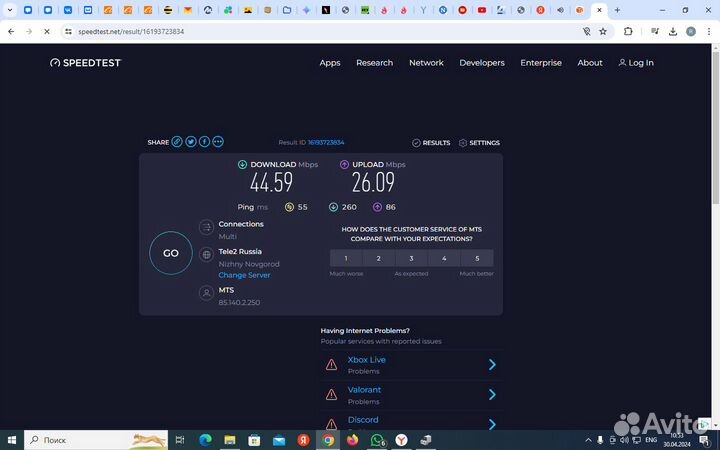
Task: Click the warning icon beside Xbox Live
Action: (x=332, y=365)
